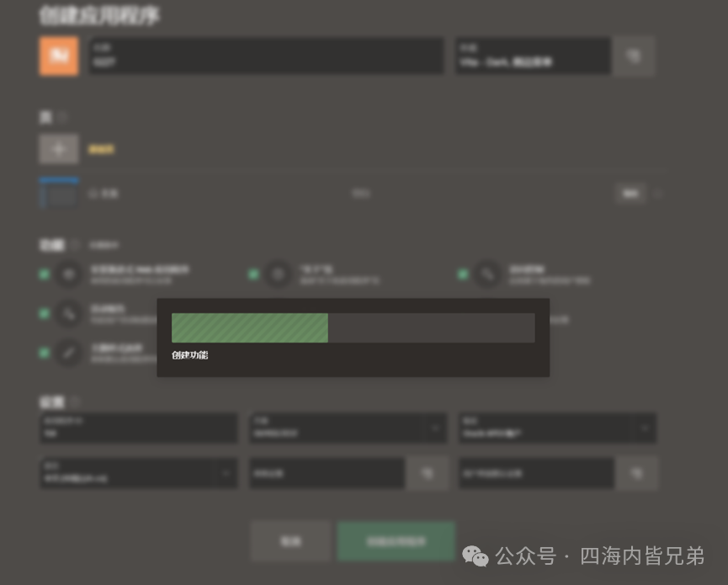
Task: Uncheck the Access Control feature
Action: (463, 274)
